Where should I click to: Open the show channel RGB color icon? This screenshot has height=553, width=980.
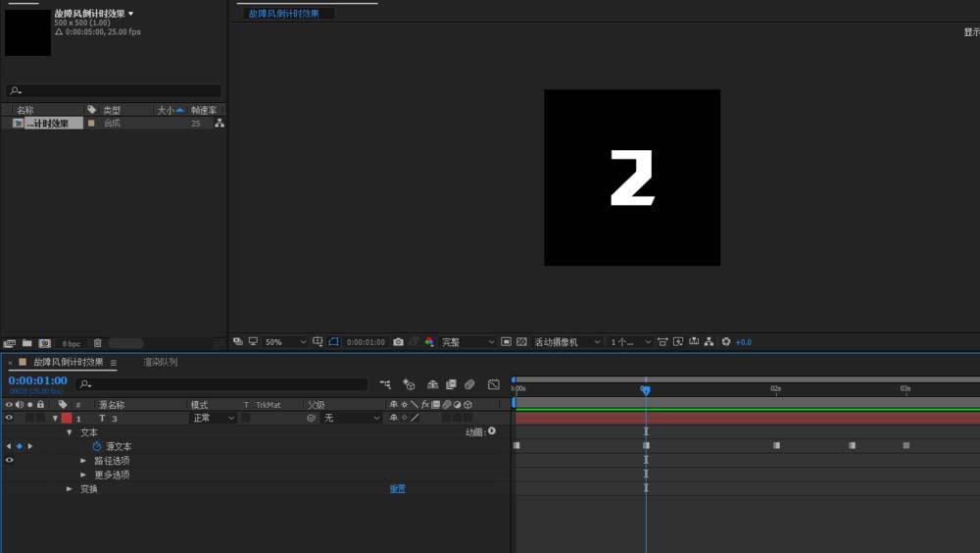[428, 342]
